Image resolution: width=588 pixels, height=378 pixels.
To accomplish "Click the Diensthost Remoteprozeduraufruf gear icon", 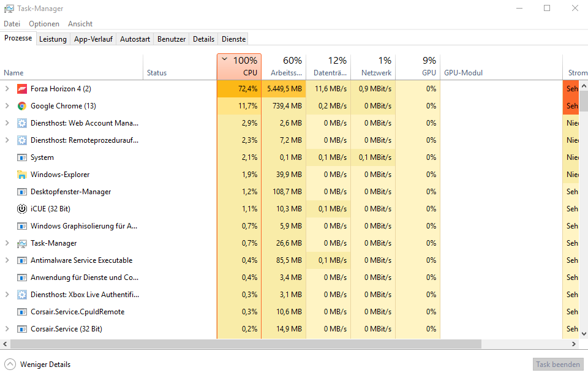I will point(22,140).
